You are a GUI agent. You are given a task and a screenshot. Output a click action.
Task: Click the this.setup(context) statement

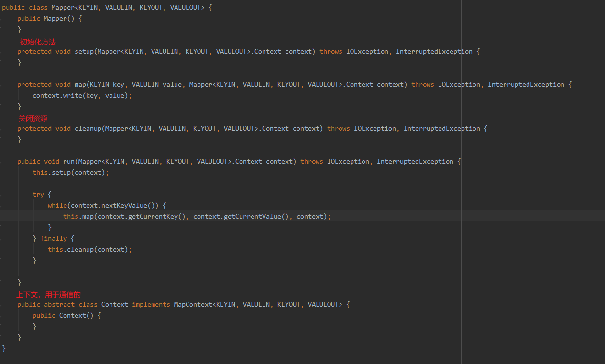click(x=71, y=172)
